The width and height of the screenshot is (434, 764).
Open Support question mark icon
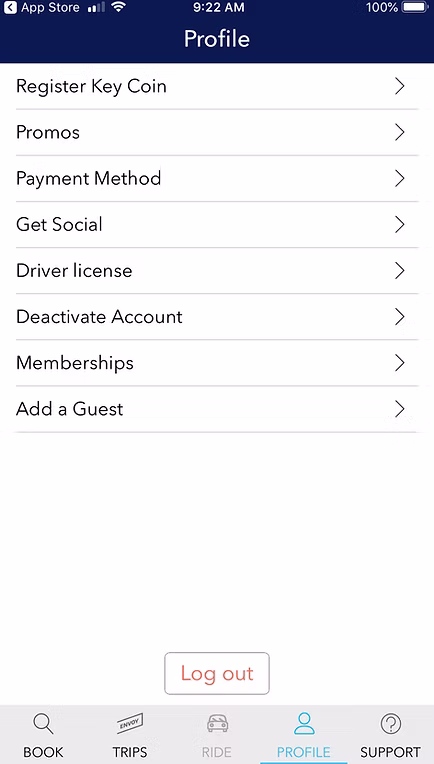[391, 724]
